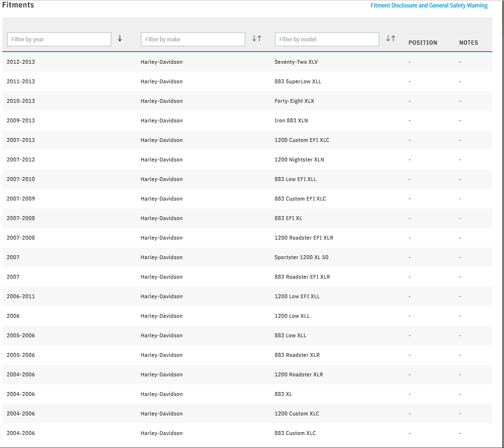Select the 883 Custom EFI XLC cell
The width and height of the screenshot is (504, 448).
pos(300,199)
